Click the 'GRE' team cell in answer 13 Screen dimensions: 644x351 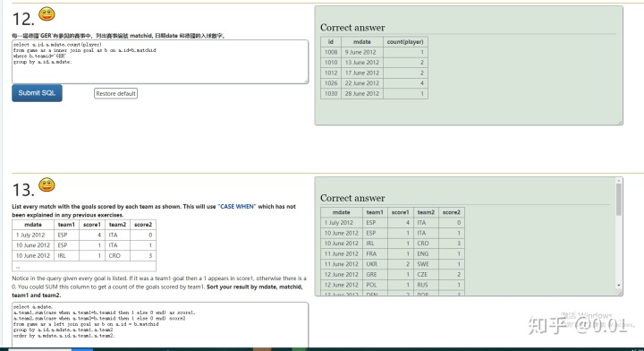tap(375, 274)
